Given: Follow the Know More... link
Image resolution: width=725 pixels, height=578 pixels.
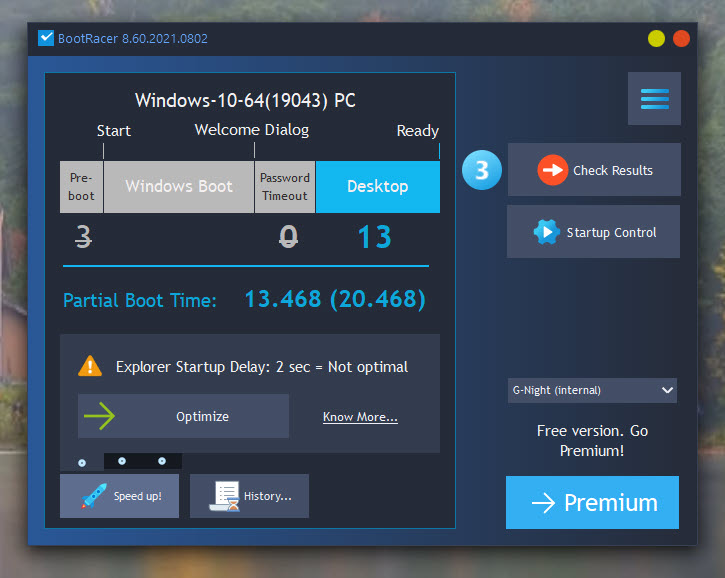Looking at the screenshot, I should tap(360, 417).
